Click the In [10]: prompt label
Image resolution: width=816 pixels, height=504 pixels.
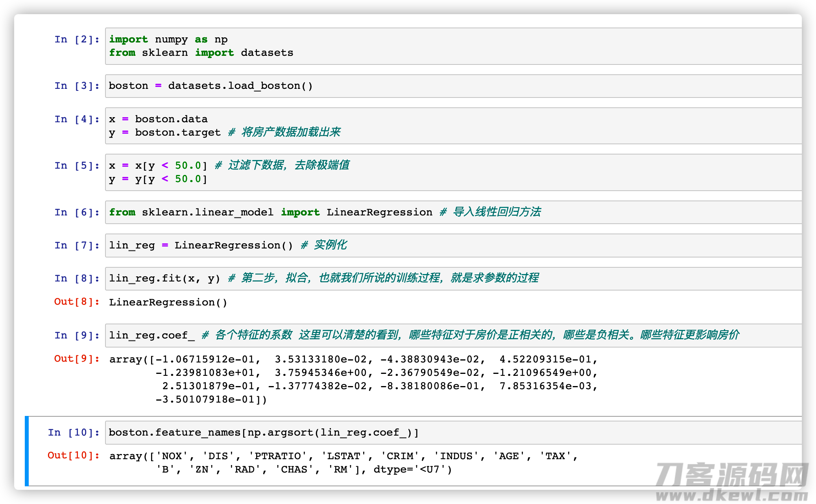(x=74, y=432)
